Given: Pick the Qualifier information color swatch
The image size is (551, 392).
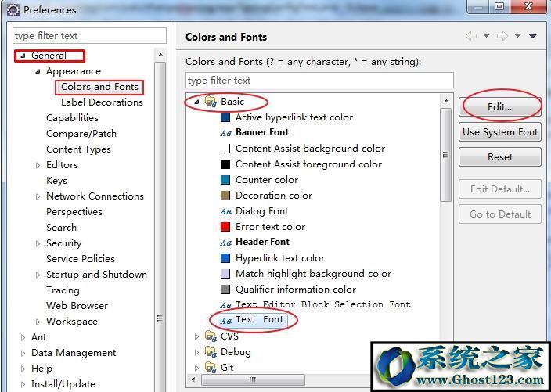Looking at the screenshot, I should pos(225,290).
